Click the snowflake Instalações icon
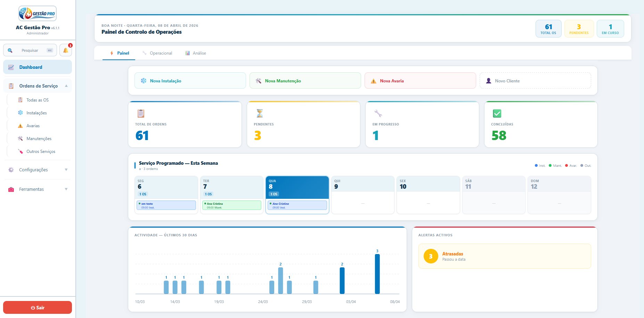Image resolution: width=644 pixels, height=318 pixels. 20,113
